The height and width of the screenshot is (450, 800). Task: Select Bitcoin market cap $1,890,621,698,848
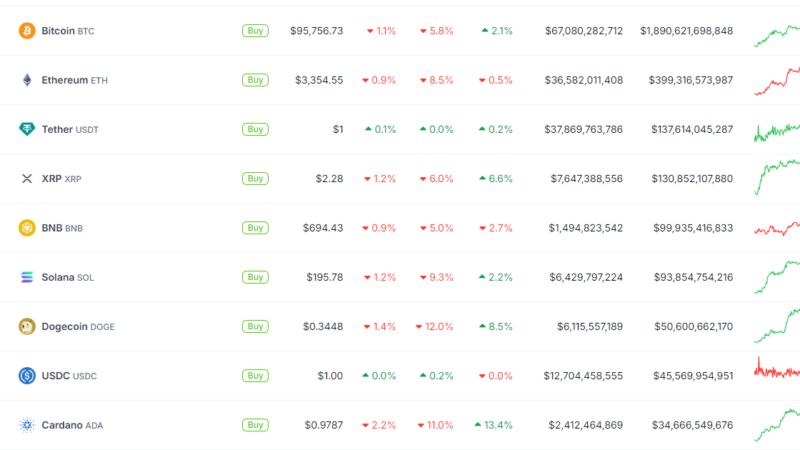pyautogui.click(x=686, y=31)
